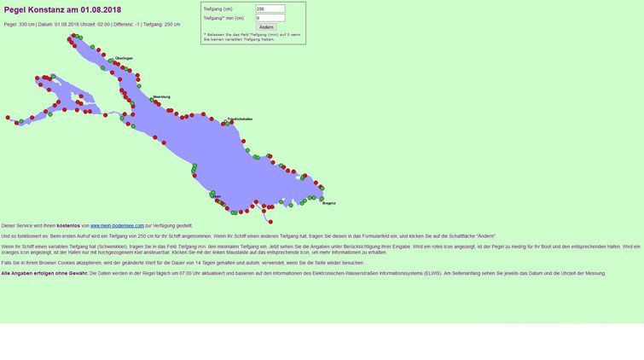Click green harbor marker beside the Überlingen label
Screen dimensions: 644x360
click(111, 61)
